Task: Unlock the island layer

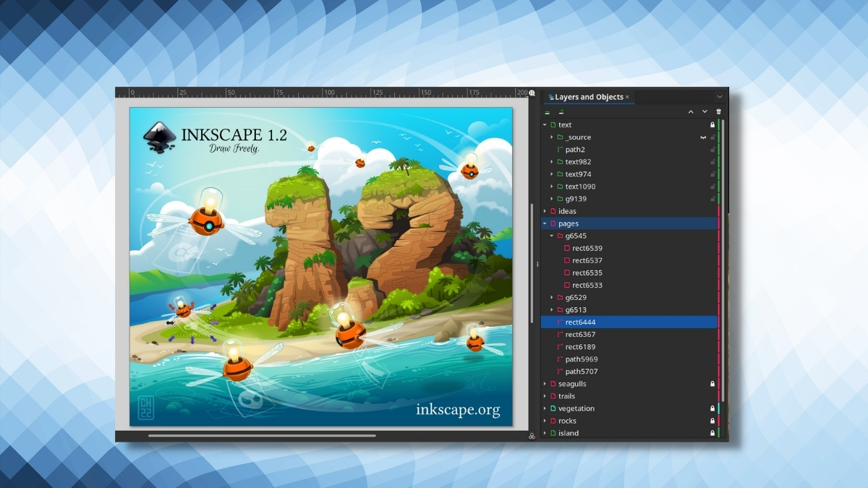Action: coord(712,432)
